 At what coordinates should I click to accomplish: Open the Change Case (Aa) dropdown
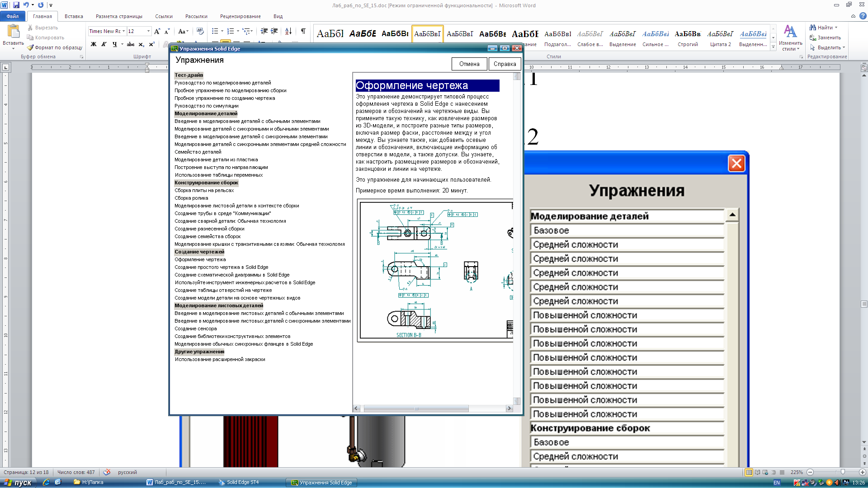183,31
